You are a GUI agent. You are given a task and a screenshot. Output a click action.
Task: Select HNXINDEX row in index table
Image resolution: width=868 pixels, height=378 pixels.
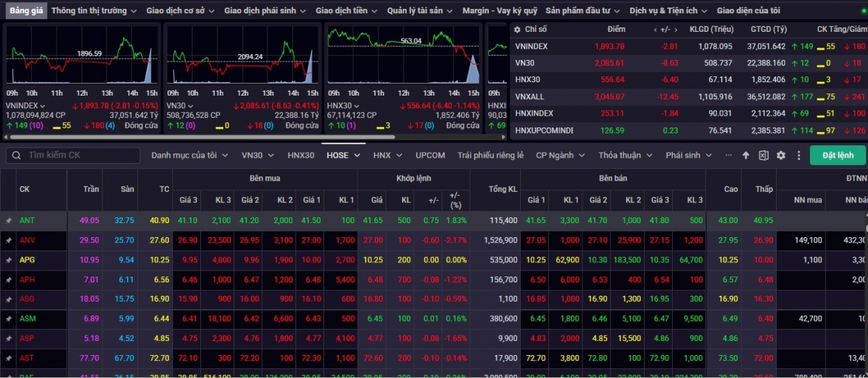pyautogui.click(x=688, y=113)
